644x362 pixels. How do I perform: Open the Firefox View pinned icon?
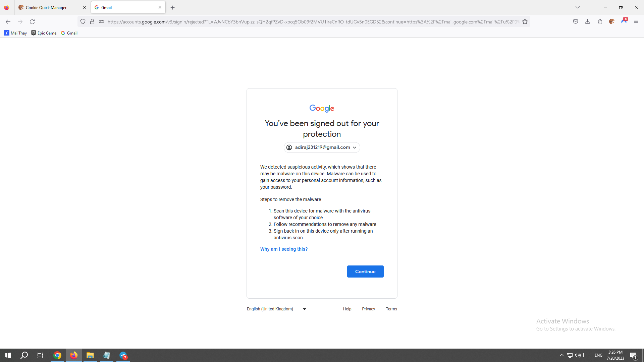click(7, 7)
